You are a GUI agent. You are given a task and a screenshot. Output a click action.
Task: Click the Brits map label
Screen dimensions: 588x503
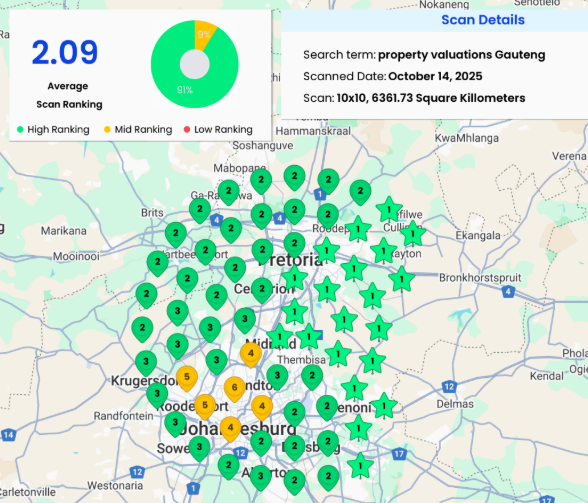152,213
